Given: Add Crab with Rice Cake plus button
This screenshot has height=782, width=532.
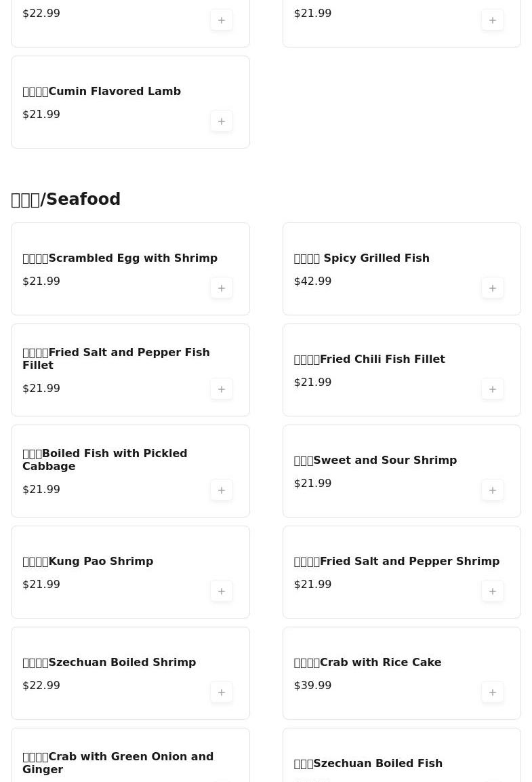Looking at the screenshot, I should point(493,692).
